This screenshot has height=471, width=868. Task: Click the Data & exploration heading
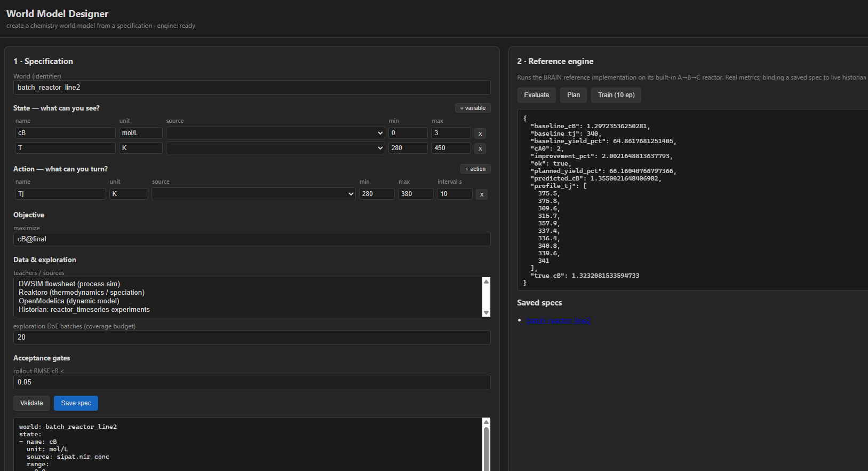tap(45, 260)
